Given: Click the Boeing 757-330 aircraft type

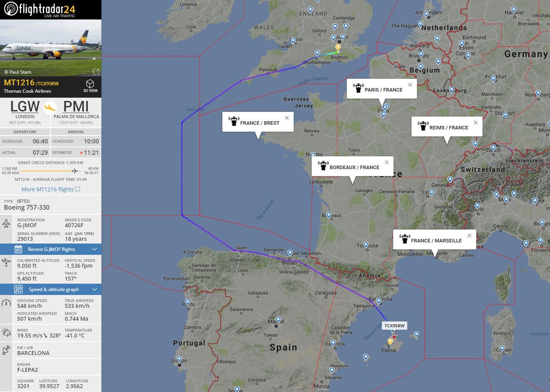Looking at the screenshot, I should (27, 207).
